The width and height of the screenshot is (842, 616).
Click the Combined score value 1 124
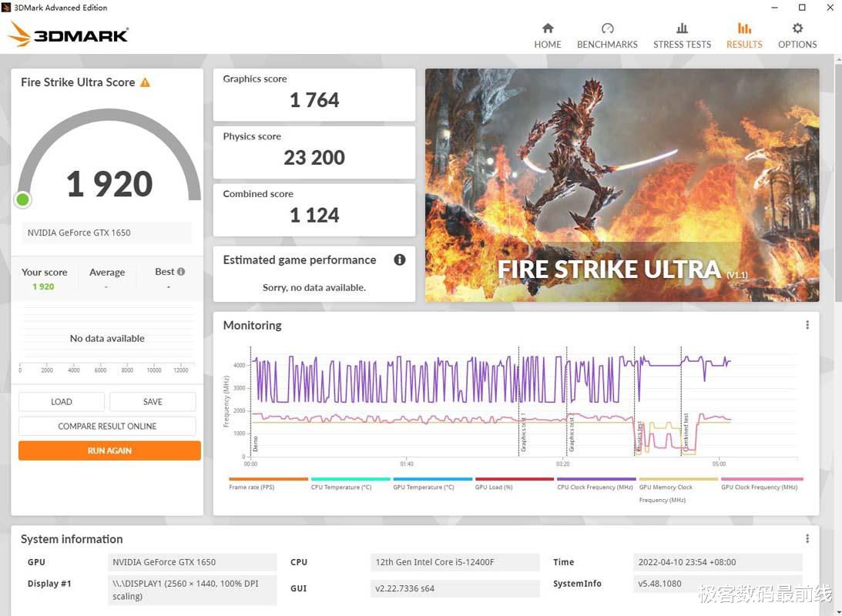click(x=314, y=215)
